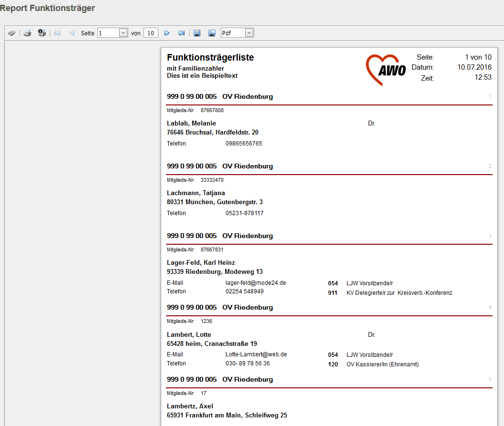Go to first page arrow
This screenshot has height=426, width=504.
[x=57, y=33]
